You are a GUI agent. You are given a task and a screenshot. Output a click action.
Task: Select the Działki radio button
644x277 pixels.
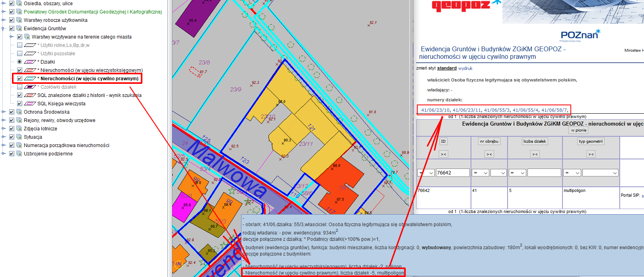click(19, 62)
